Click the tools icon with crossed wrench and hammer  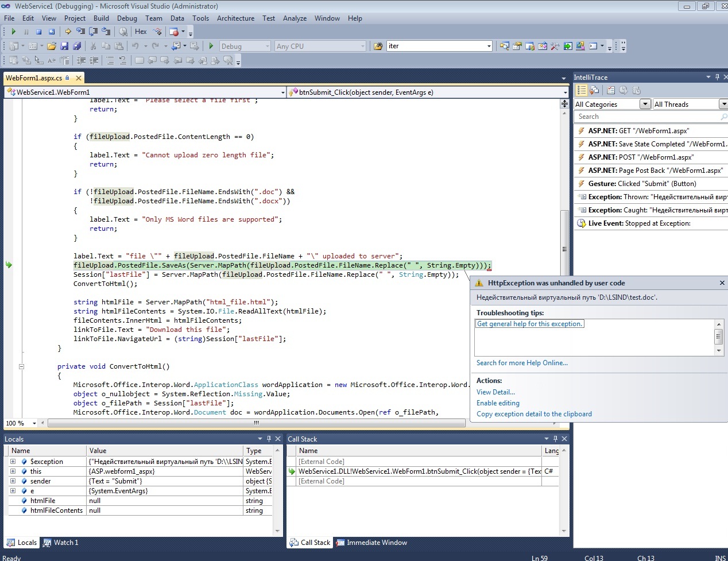click(x=555, y=46)
